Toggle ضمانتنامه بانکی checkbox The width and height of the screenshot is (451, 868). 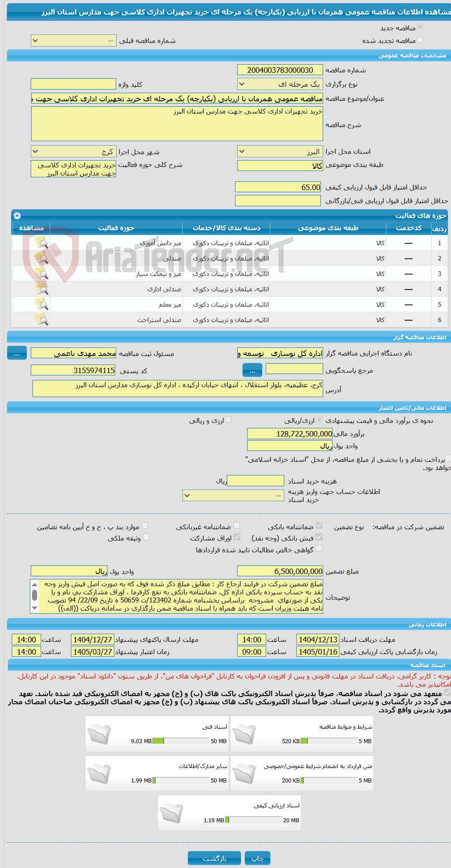pos(319,526)
